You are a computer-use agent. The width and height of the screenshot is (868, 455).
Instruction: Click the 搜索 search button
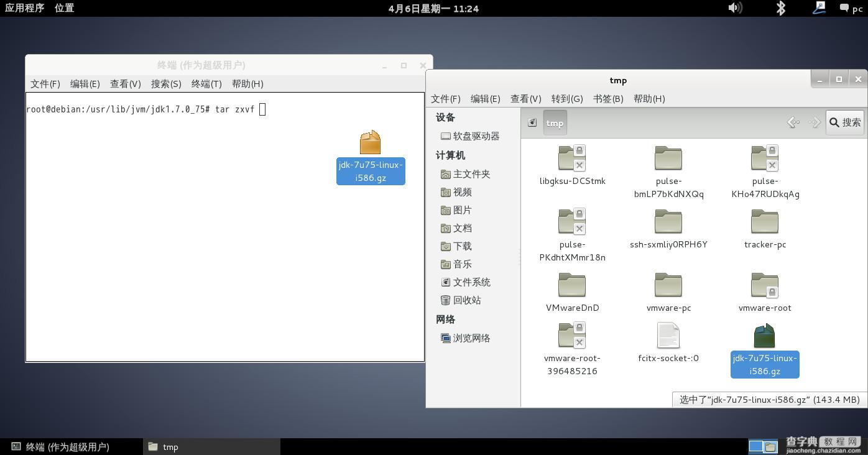click(845, 122)
